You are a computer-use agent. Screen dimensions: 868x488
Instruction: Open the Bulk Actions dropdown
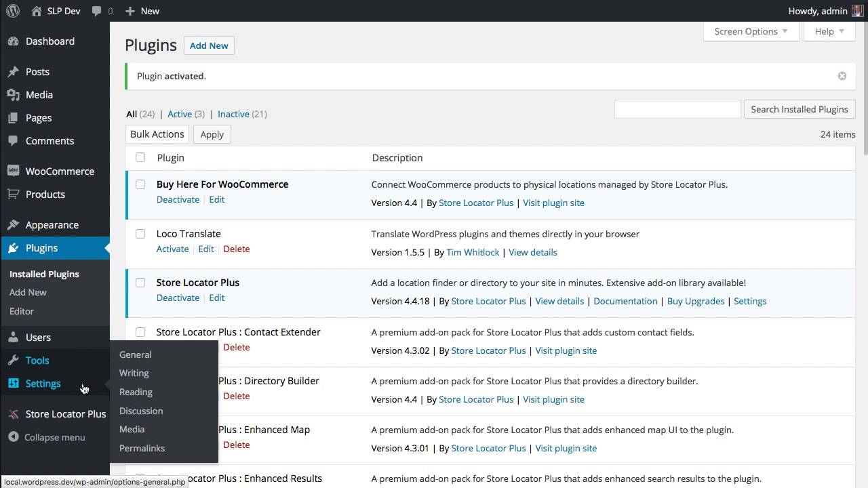[157, 134]
